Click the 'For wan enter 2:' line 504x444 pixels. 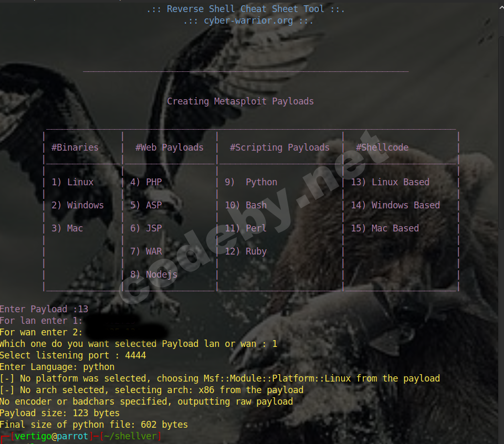point(41,332)
